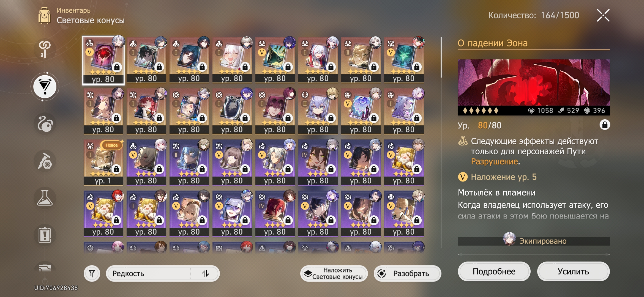Click the Усилить enhance button
644x297 pixels.
pyautogui.click(x=573, y=271)
